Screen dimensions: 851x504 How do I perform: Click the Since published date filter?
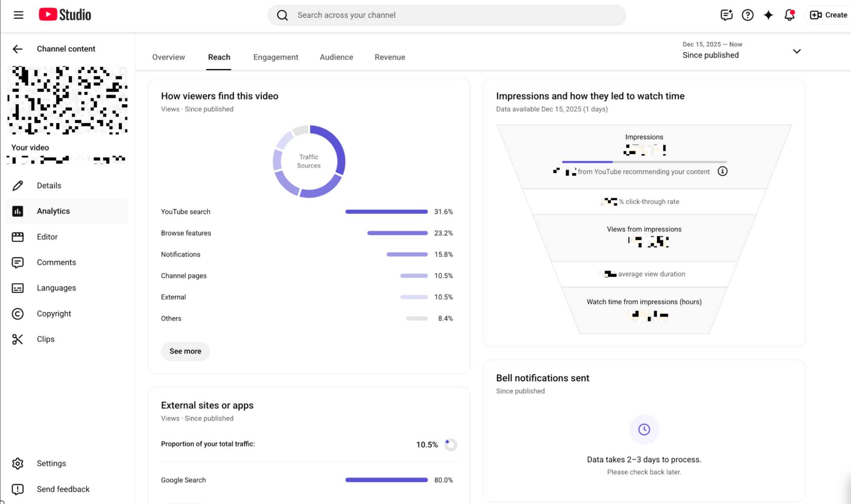[x=711, y=55]
